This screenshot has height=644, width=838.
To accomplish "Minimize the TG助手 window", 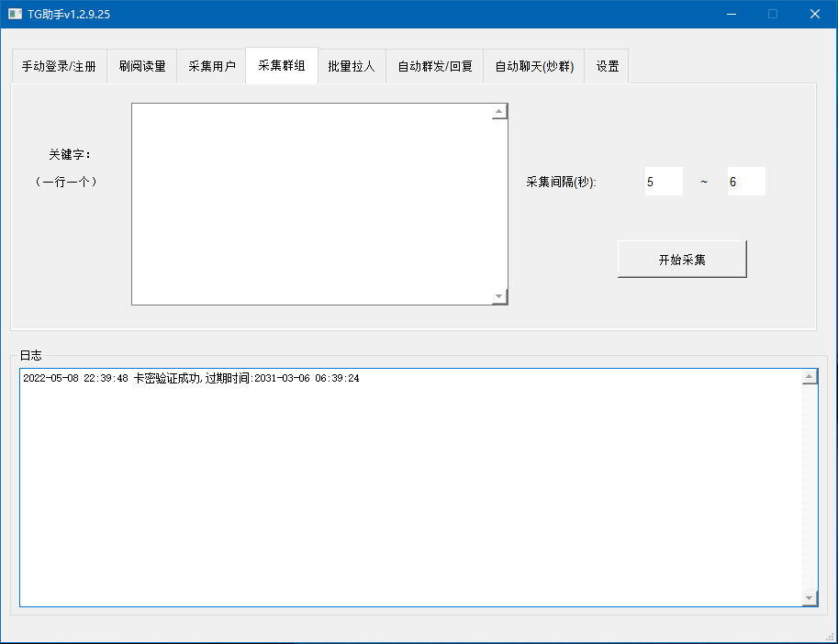I will (732, 14).
